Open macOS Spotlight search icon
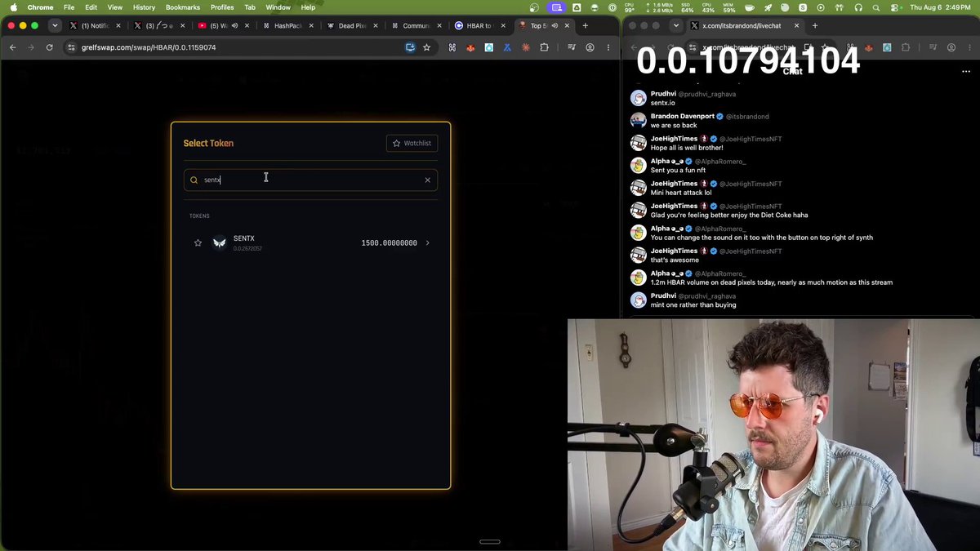980x551 pixels. point(875,7)
